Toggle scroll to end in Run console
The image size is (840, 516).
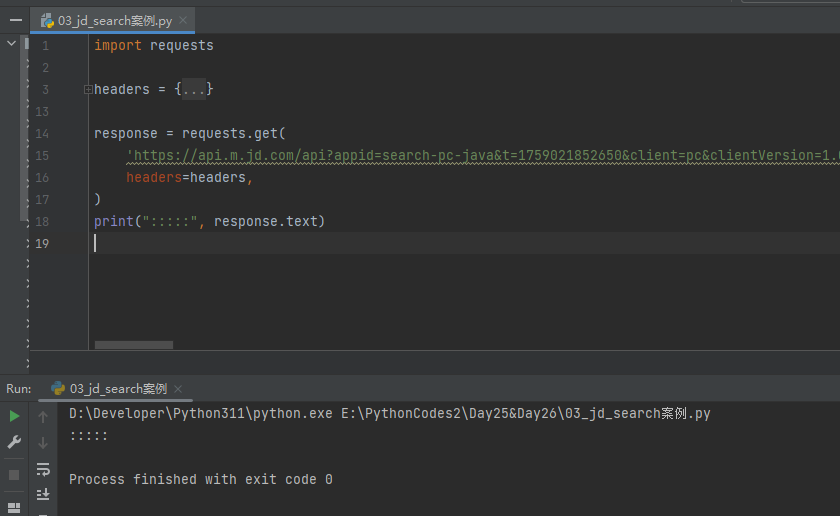coord(43,494)
